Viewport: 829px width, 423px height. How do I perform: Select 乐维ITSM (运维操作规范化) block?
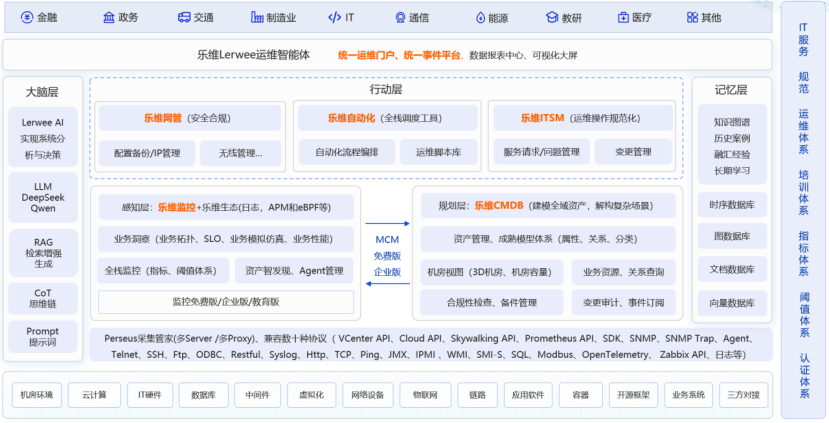pos(583,118)
